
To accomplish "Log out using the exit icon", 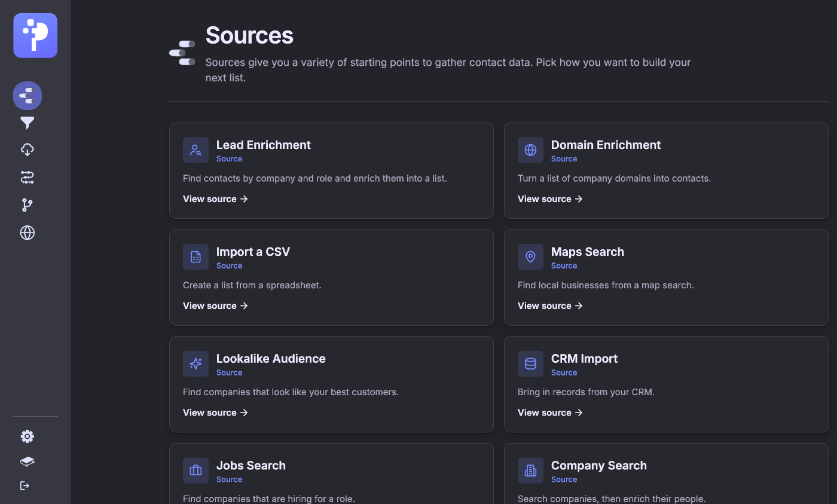I will click(x=25, y=485).
